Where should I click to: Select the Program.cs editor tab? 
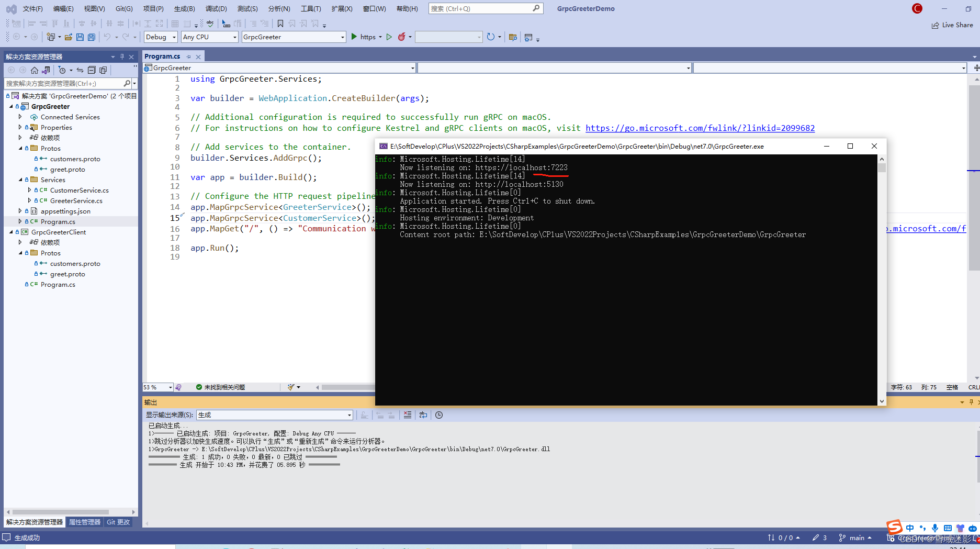(162, 57)
